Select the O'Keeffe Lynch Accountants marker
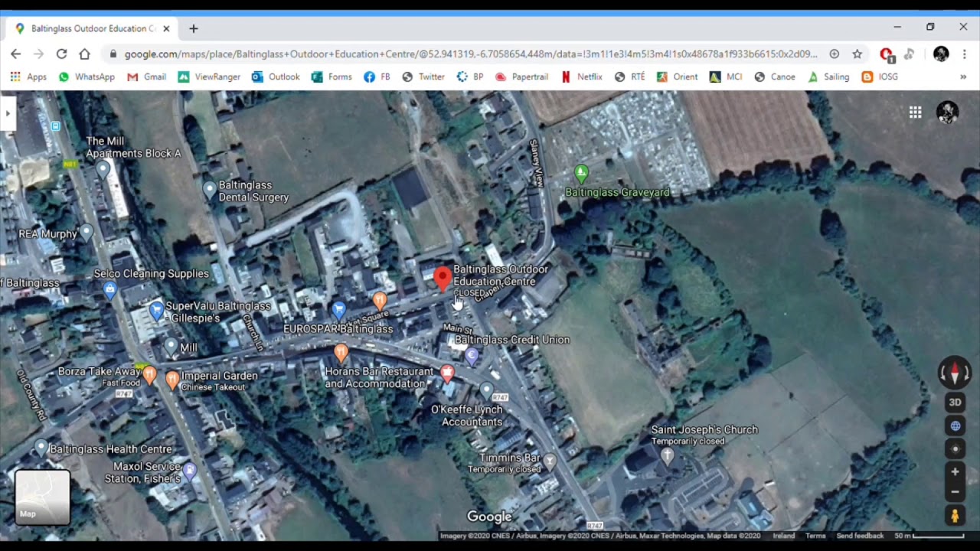This screenshot has height=551, width=980. click(485, 391)
